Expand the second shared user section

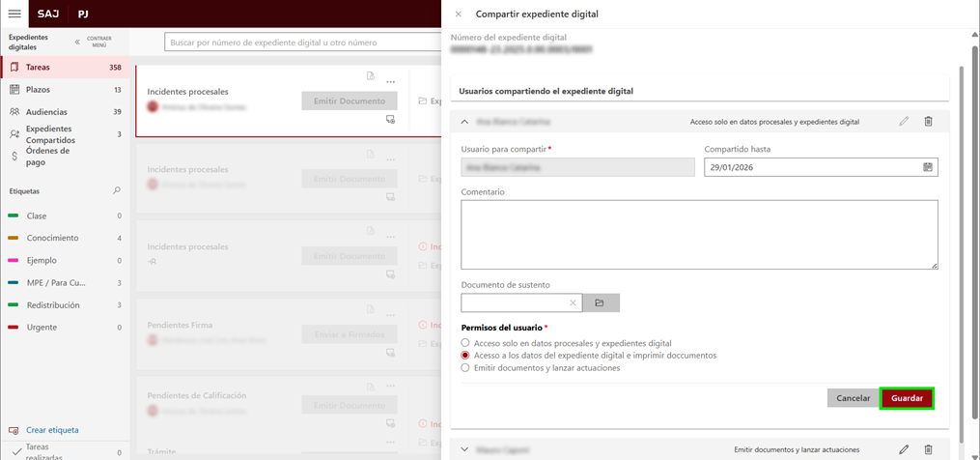[x=464, y=449]
